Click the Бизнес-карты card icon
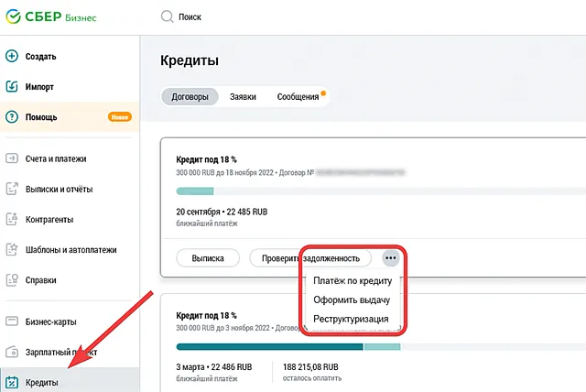This screenshot has height=392, width=586. tap(12, 321)
